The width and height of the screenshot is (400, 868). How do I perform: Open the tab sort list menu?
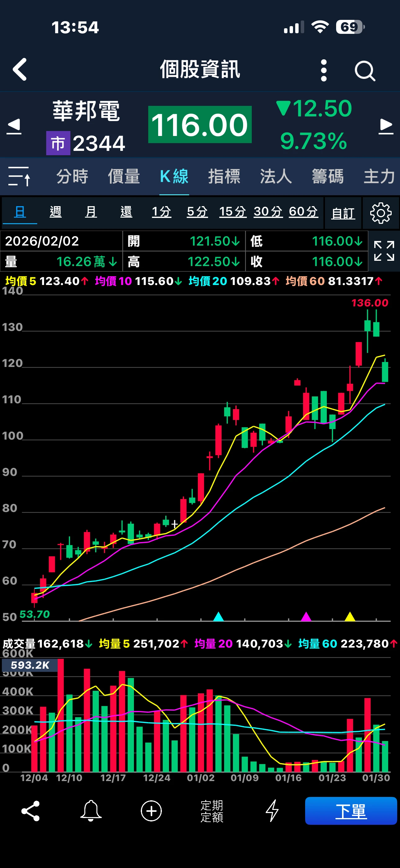[x=19, y=176]
